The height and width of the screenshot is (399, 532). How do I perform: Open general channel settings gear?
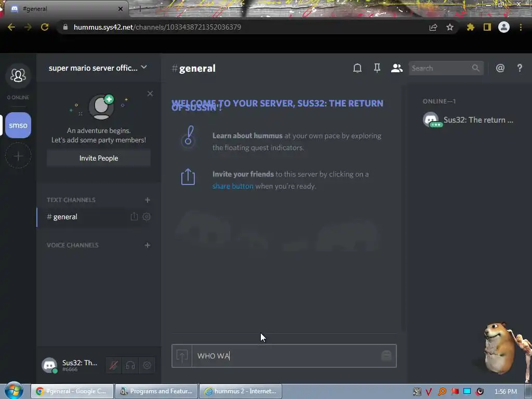tap(147, 217)
